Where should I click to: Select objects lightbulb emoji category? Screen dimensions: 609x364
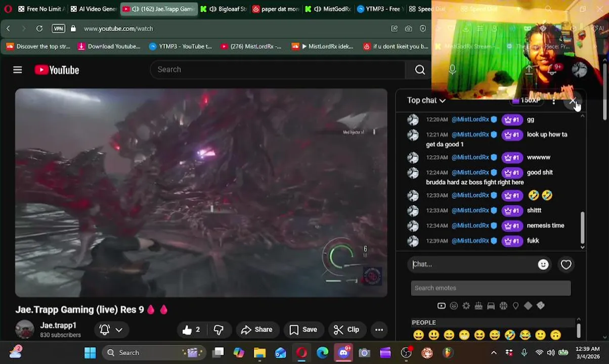click(515, 306)
